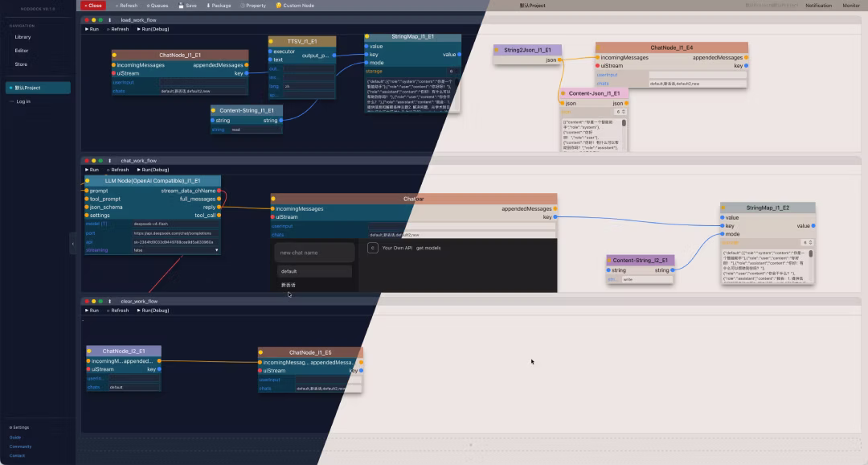Collapse the left sidebar with the edge handle

click(72, 243)
